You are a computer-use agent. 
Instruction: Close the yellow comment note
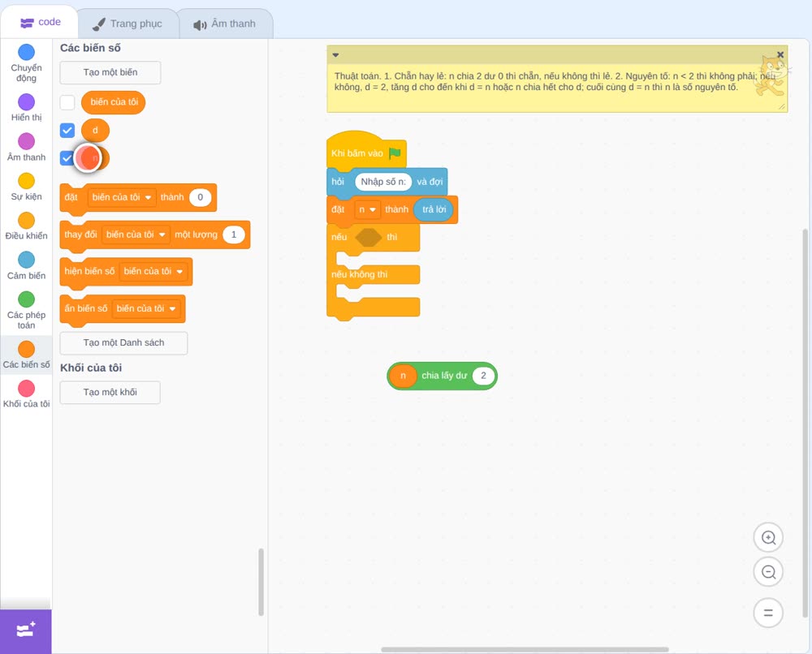tap(780, 54)
